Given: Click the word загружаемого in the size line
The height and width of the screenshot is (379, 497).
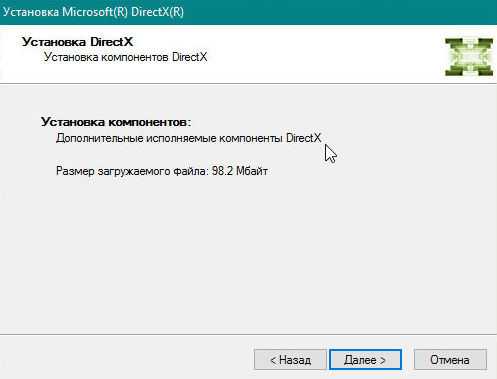Looking at the screenshot, I should point(134,172).
